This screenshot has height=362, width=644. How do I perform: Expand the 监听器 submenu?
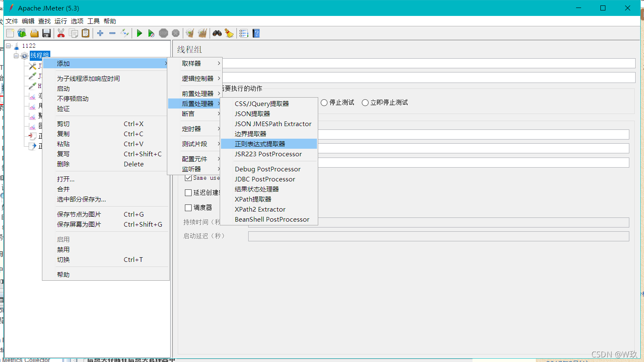coord(195,169)
